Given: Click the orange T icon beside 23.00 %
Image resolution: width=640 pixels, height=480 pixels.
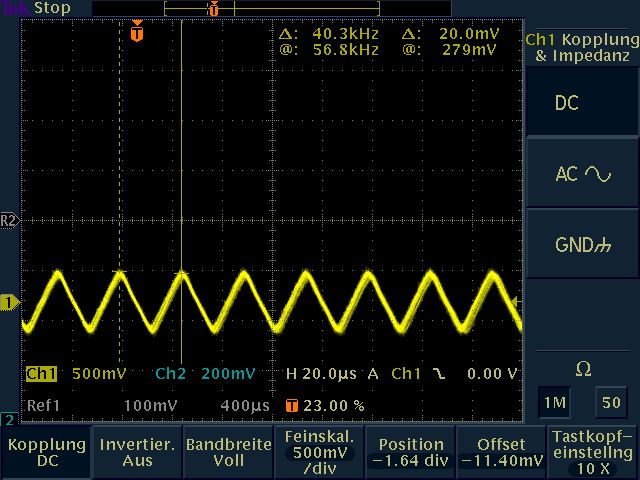Looking at the screenshot, I should click(x=292, y=406).
